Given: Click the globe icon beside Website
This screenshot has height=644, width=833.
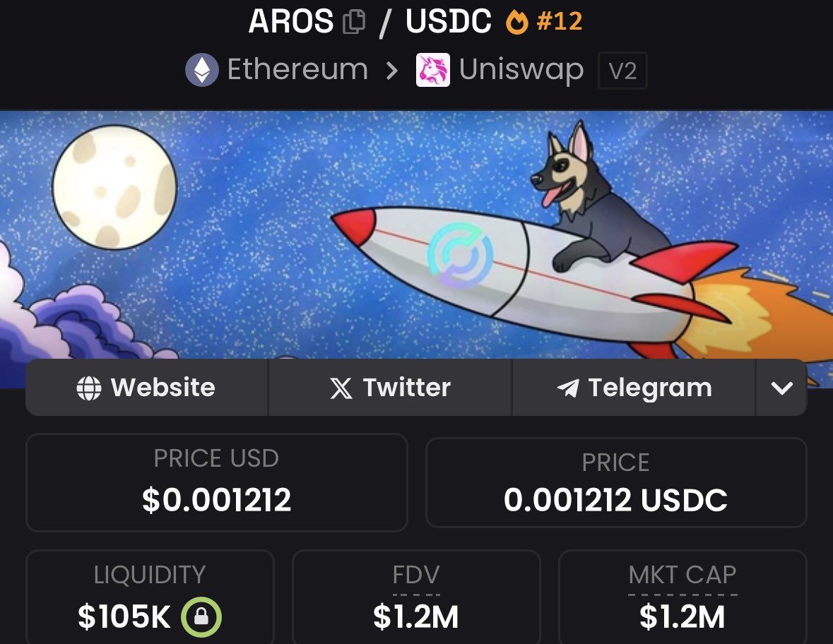Looking at the screenshot, I should 89,388.
